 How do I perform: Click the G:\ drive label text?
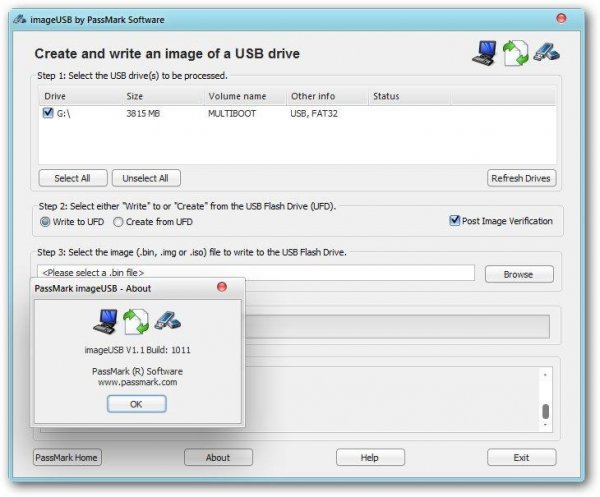(64, 114)
